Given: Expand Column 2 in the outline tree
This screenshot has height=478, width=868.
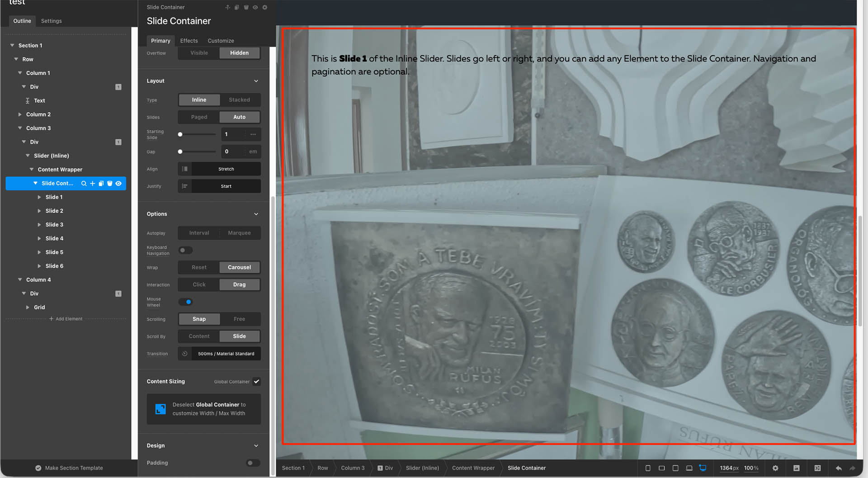Looking at the screenshot, I should (20, 114).
